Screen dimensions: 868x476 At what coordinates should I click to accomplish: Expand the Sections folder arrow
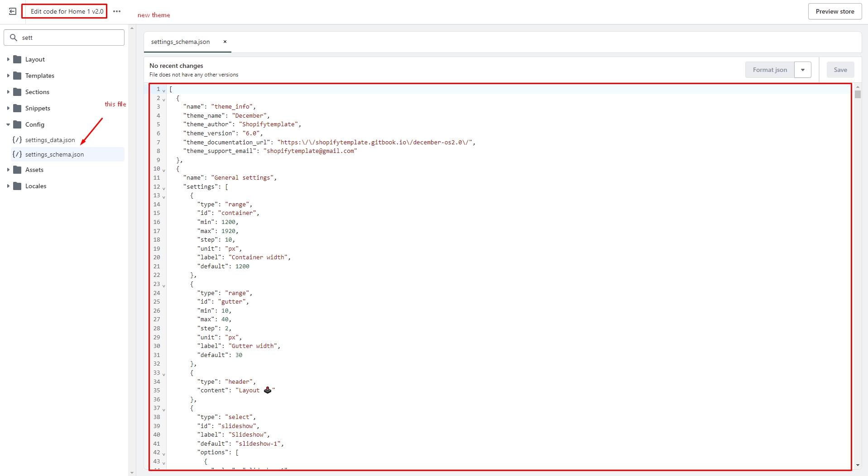pyautogui.click(x=8, y=92)
